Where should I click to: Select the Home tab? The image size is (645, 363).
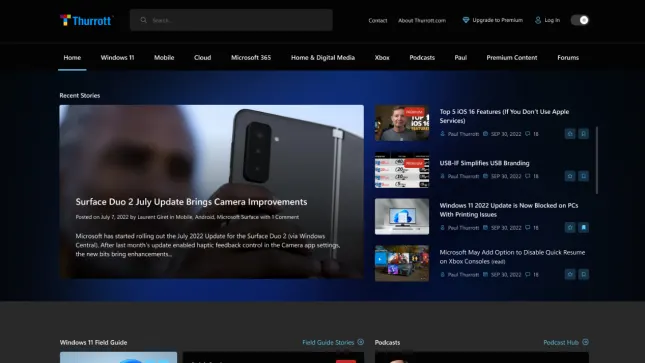pyautogui.click(x=72, y=58)
